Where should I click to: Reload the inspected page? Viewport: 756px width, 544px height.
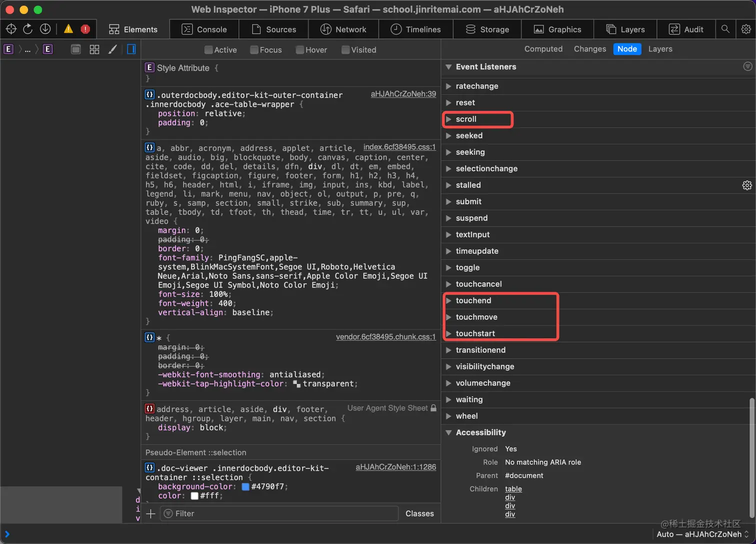[x=28, y=29]
